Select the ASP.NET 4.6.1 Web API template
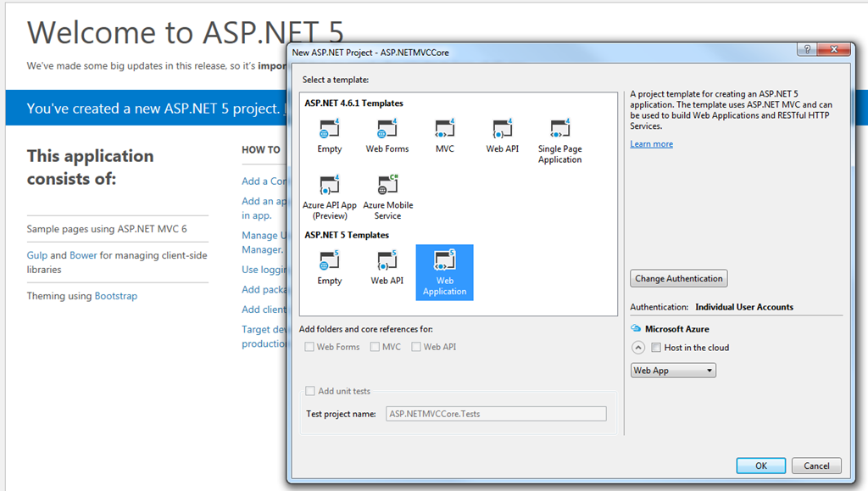The image size is (868, 491). coord(502,136)
